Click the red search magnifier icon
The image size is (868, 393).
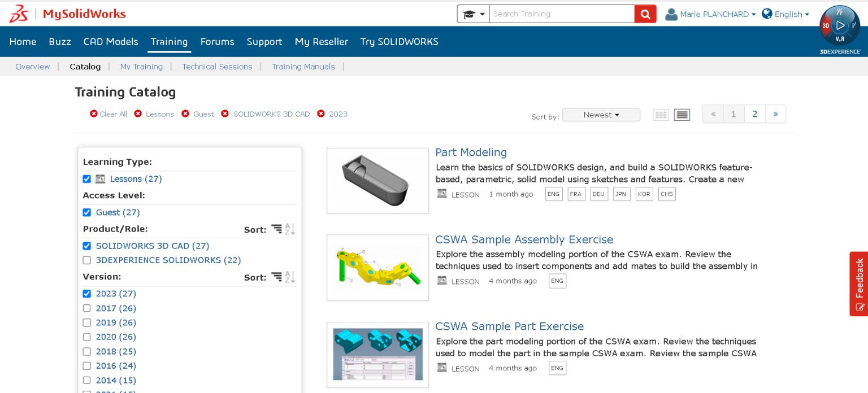645,14
